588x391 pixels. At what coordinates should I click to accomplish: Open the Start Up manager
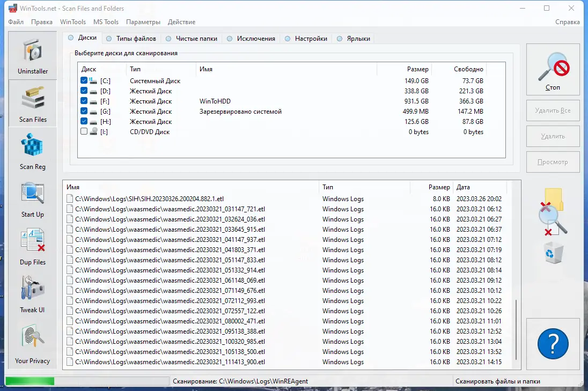coord(33,198)
